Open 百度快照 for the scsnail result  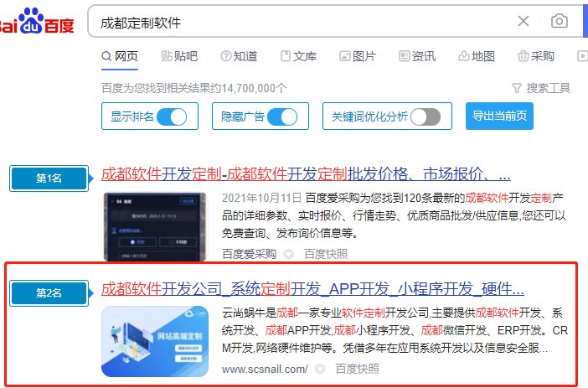357,368
